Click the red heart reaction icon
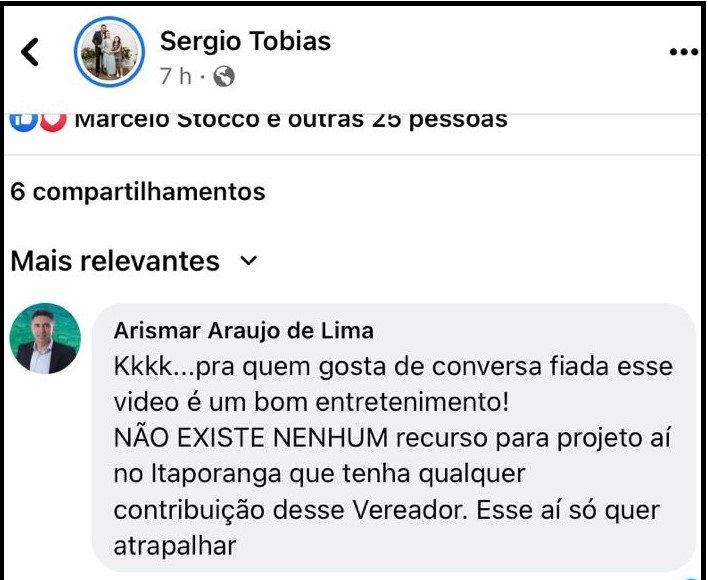 coord(54,119)
